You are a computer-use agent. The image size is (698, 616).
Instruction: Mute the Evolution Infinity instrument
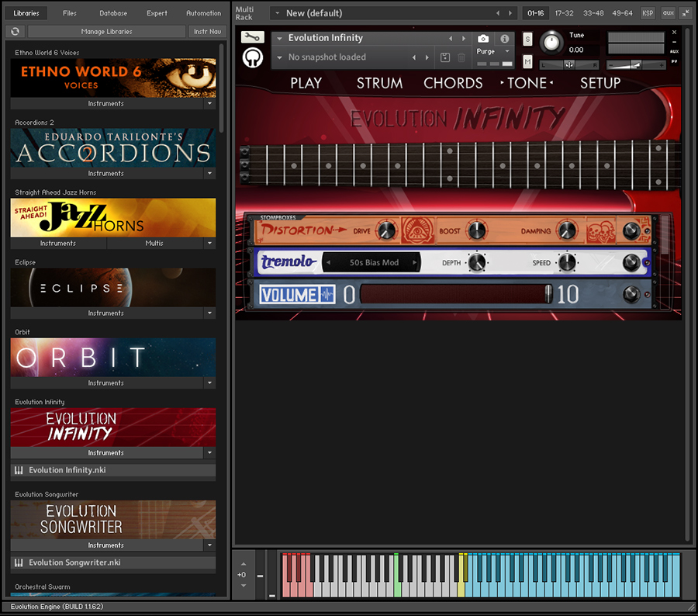pyautogui.click(x=527, y=61)
